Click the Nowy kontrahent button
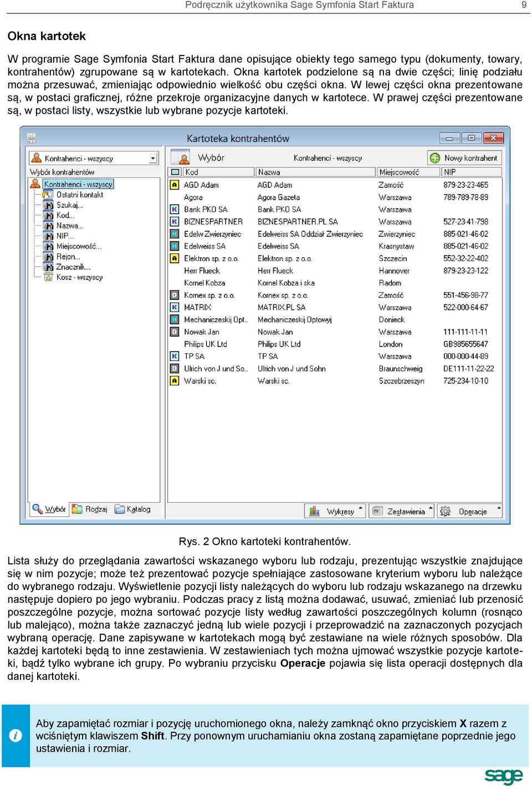This screenshot has height=789, width=532. click(464, 158)
